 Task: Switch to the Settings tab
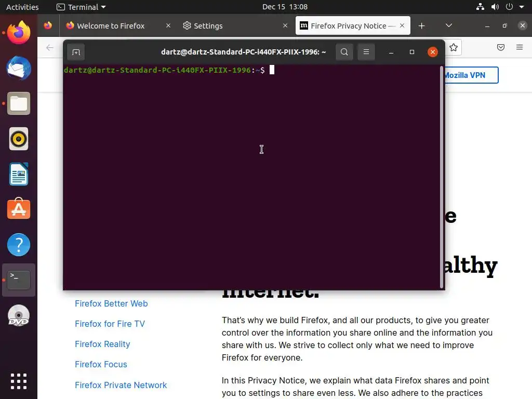pos(235,26)
